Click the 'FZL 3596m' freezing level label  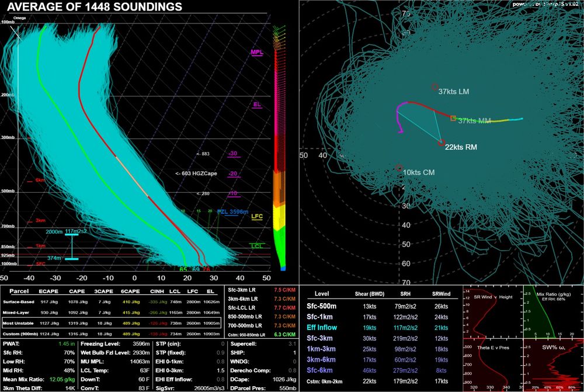coord(233,211)
